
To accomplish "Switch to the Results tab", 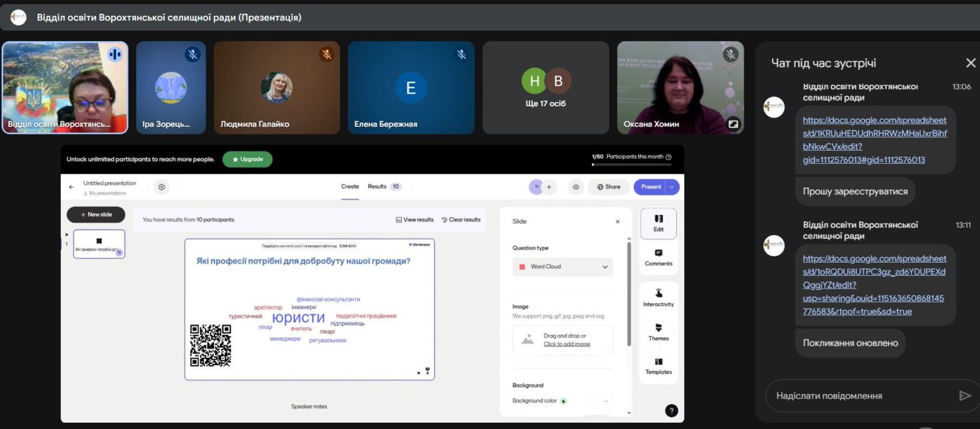I will pyautogui.click(x=377, y=186).
